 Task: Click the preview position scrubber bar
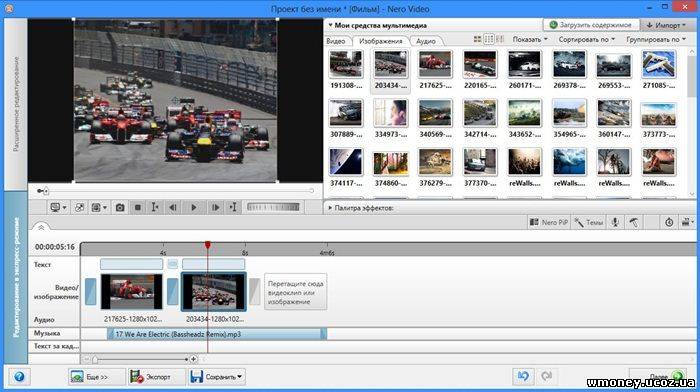point(178,191)
